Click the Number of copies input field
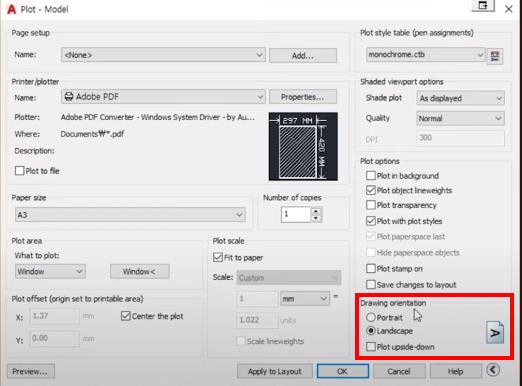Viewport: 522px width, 386px height. point(296,215)
